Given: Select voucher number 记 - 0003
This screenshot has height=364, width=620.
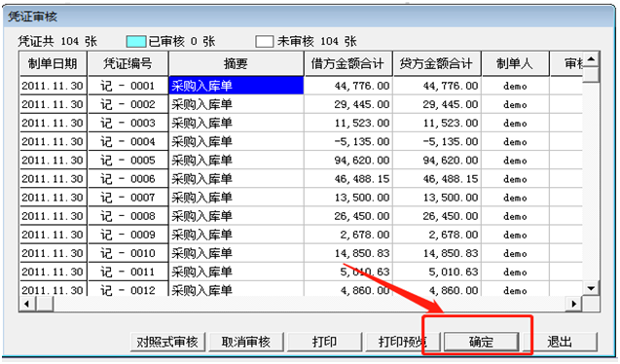Looking at the screenshot, I should (128, 123).
